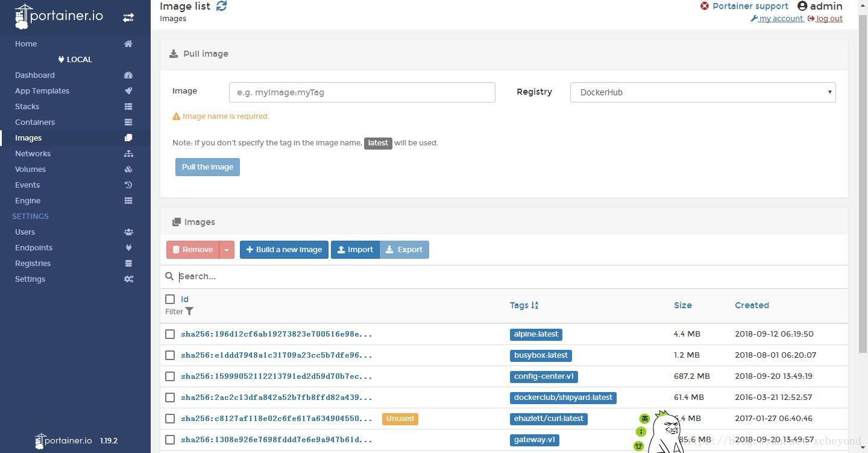Open image sha256:2ac2c13dfa842a52b7fb8ffd82a439
Image resolution: width=868 pixels, height=453 pixels.
(277, 398)
